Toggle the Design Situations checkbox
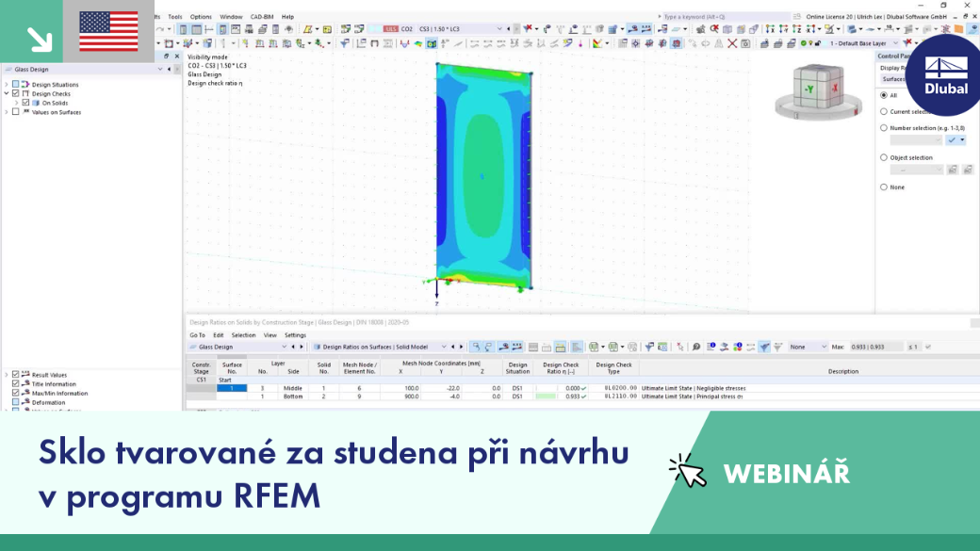Screen dimensions: 980x551 tap(16, 84)
